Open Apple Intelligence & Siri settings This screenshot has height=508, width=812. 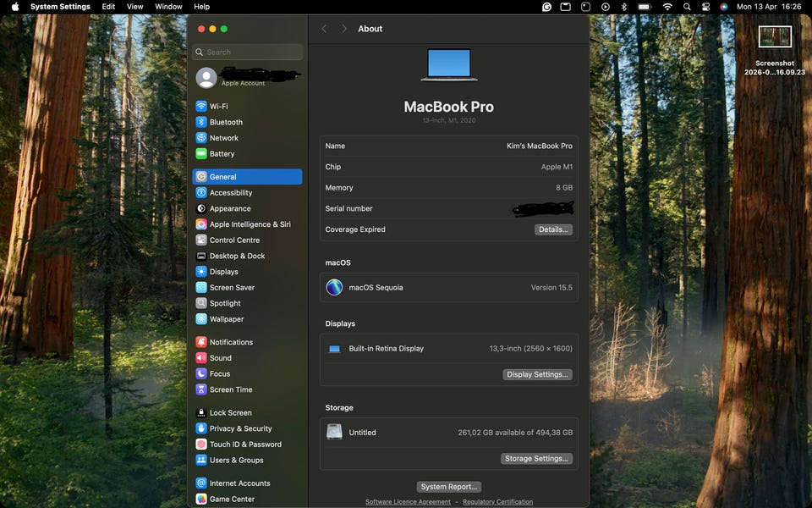click(247, 224)
